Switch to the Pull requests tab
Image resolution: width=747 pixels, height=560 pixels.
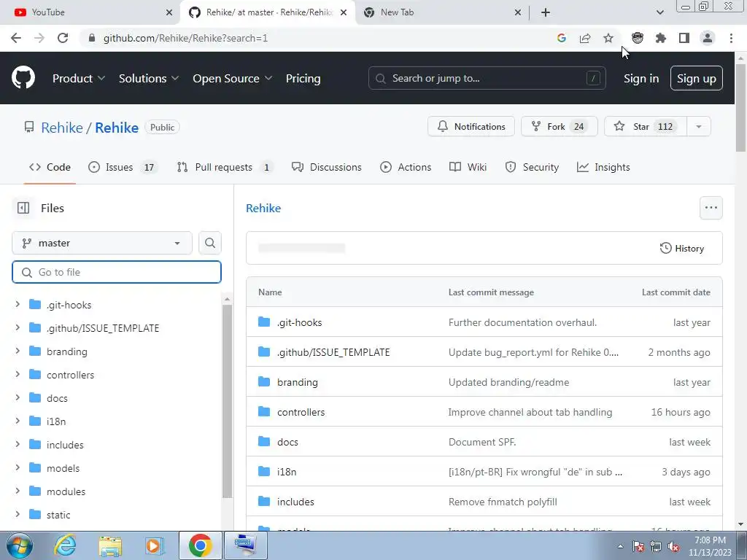[x=225, y=167]
